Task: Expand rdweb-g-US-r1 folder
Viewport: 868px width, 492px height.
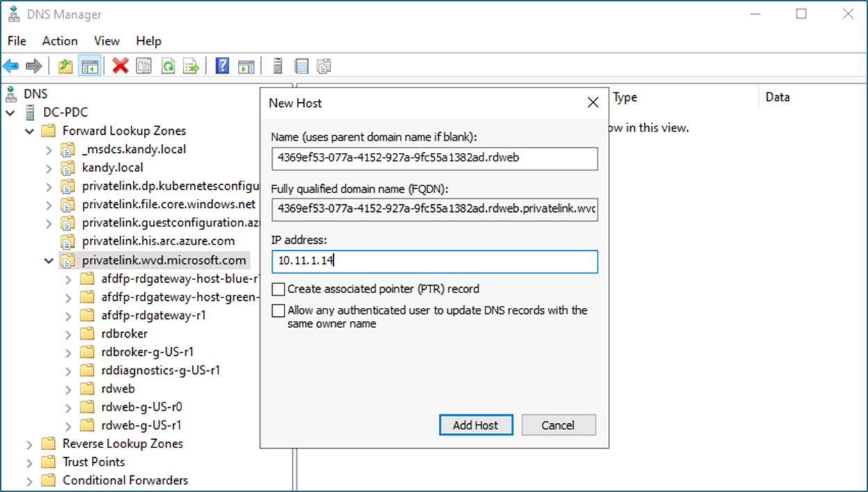Action: 68,425
